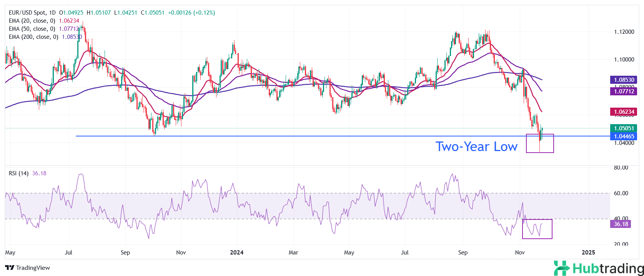Select the EMA (200, close, 0) legend
Screen dimensions: 644x276
(x=33, y=37)
